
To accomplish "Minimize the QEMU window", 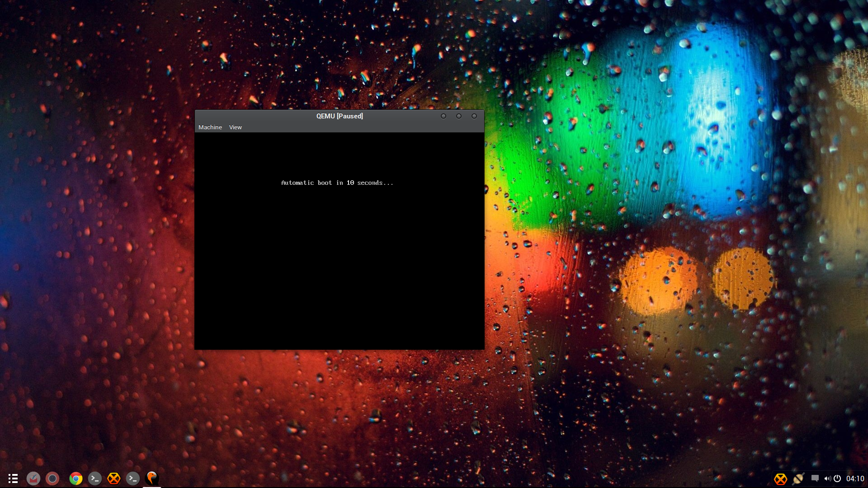I will point(443,116).
